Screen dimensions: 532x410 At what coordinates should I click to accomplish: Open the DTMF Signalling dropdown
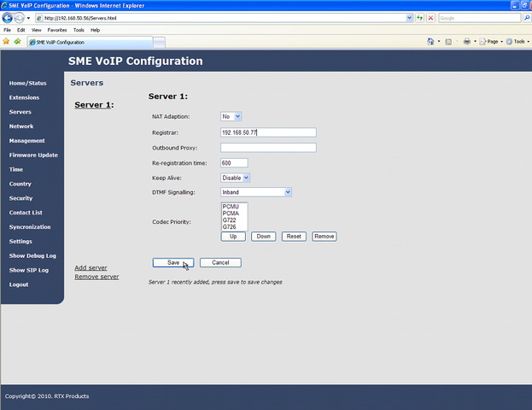256,192
